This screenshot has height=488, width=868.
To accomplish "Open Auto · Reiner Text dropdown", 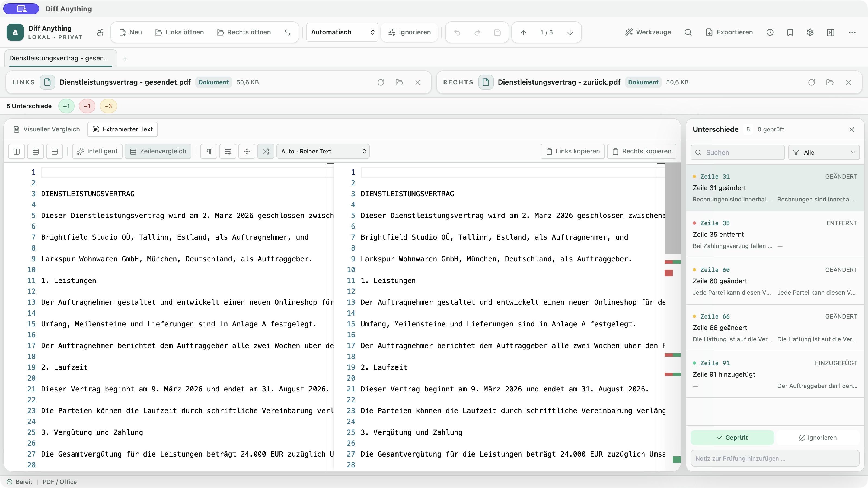I will coord(323,152).
